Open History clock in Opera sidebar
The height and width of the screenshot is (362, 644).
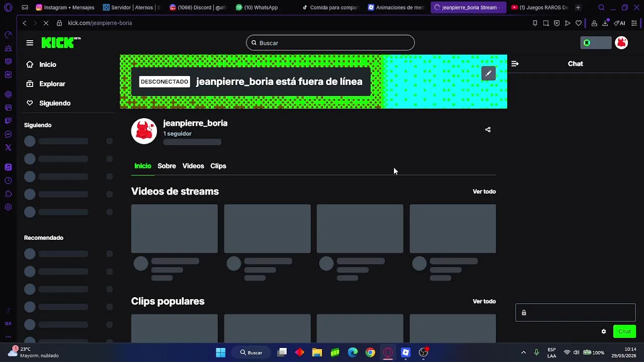coord(8,180)
